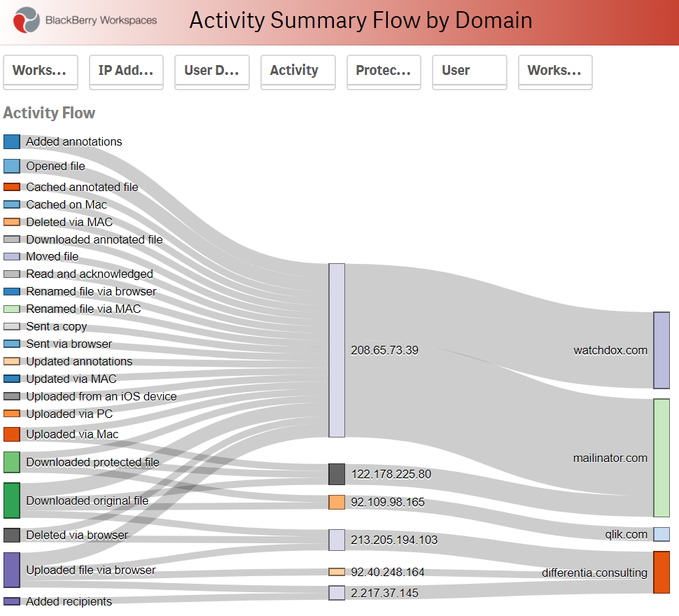Click the Renamed file via MAC label

click(x=83, y=309)
